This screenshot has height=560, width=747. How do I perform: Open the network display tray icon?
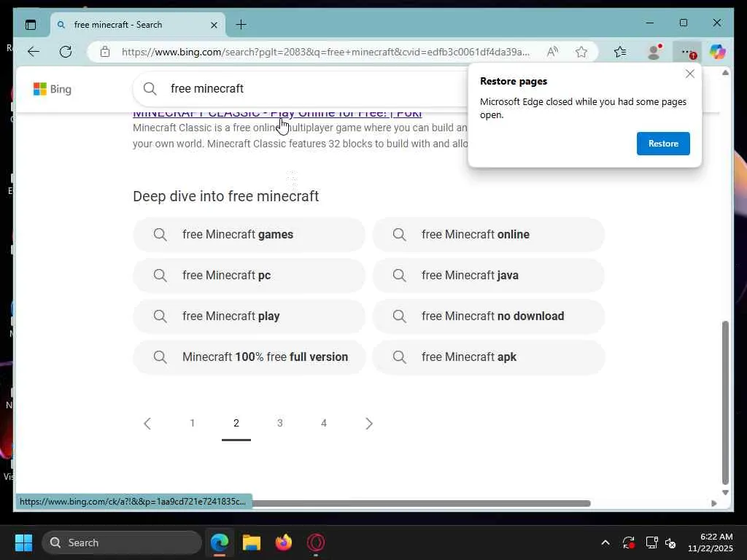point(651,542)
